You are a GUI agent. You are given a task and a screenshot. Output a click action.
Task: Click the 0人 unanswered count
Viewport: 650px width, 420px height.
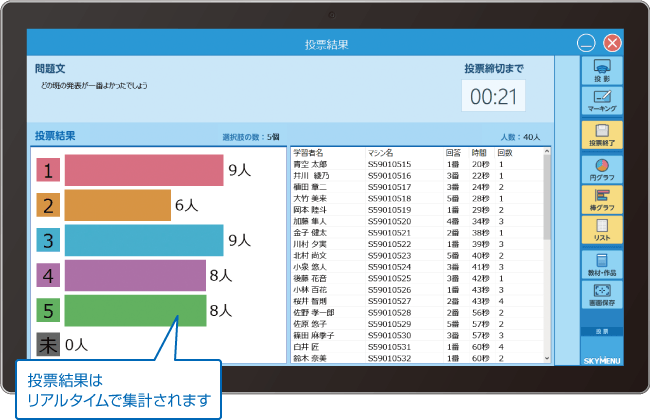pos(77,345)
